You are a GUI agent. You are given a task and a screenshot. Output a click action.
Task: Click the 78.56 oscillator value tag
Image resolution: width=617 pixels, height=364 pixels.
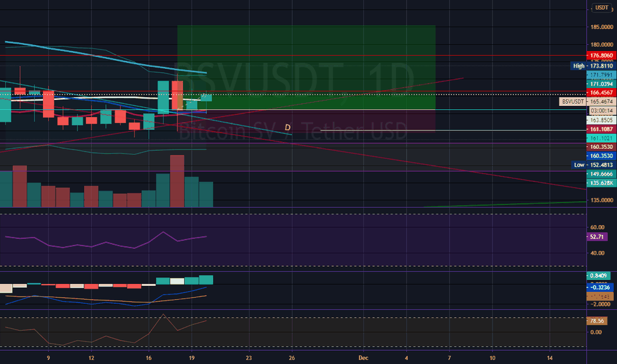596,321
